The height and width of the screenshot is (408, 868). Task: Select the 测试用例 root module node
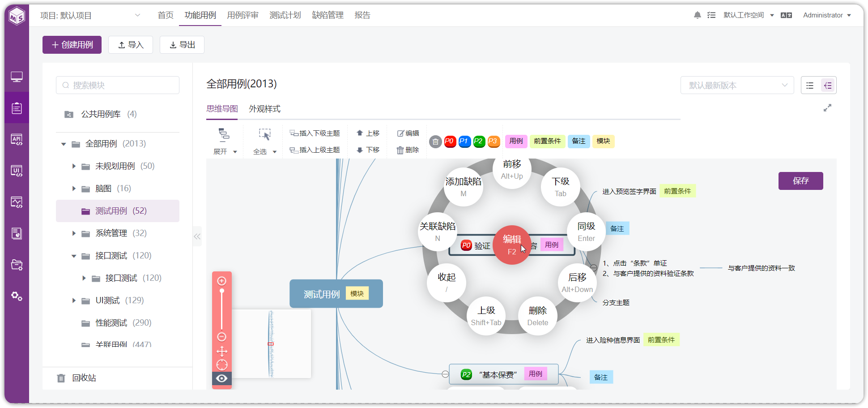coord(336,294)
